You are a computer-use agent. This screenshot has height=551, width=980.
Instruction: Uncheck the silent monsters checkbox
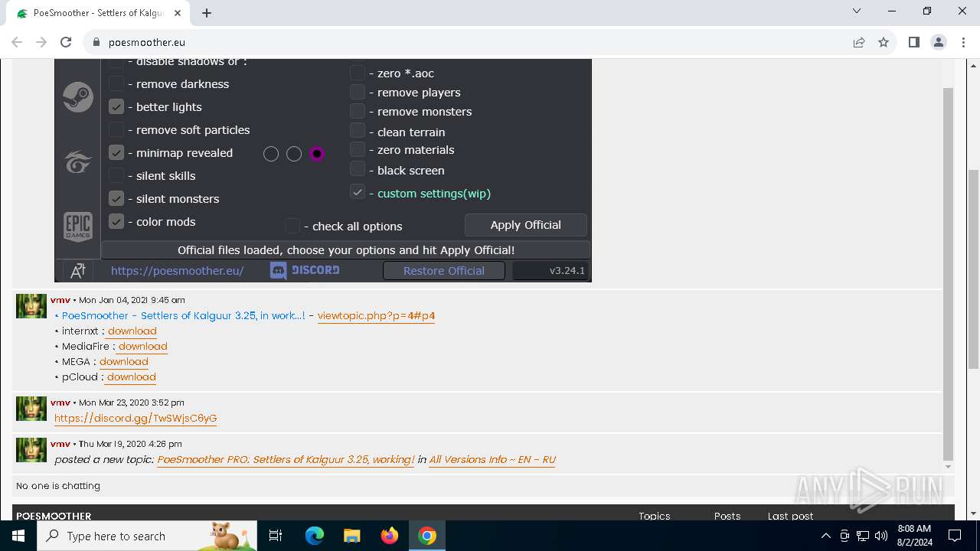coord(116,198)
